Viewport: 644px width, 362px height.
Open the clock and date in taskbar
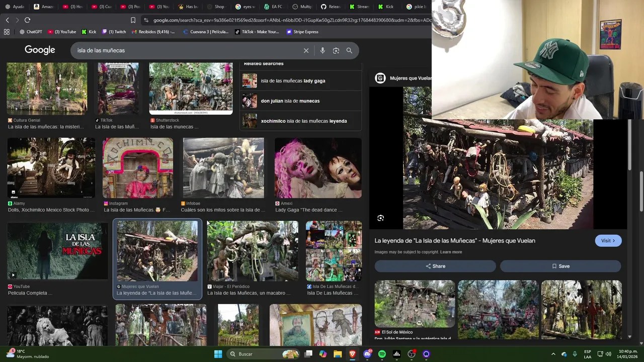pyautogui.click(x=628, y=354)
